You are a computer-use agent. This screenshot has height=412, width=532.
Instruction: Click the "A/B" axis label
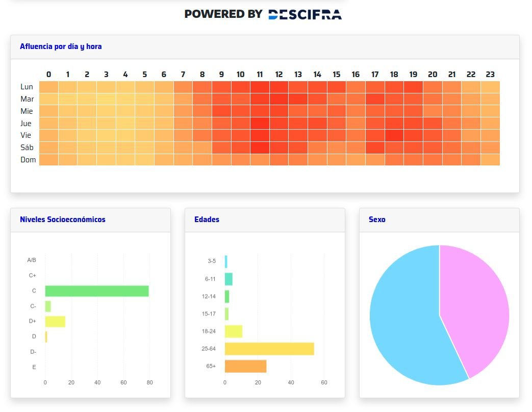click(x=32, y=260)
